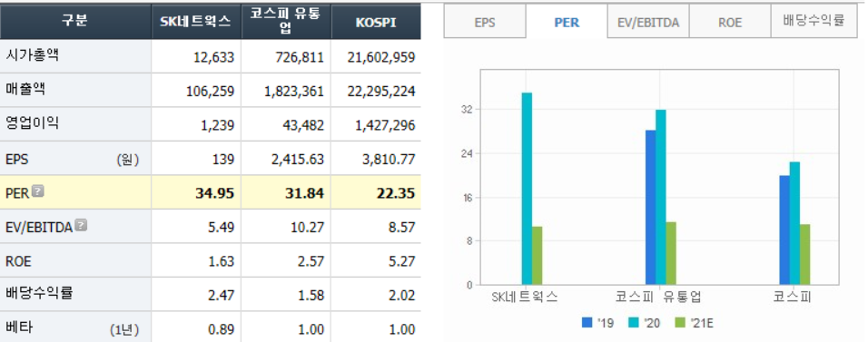The height and width of the screenshot is (342, 868).
Task: Click the 34.95 PER value
Action: click(215, 193)
